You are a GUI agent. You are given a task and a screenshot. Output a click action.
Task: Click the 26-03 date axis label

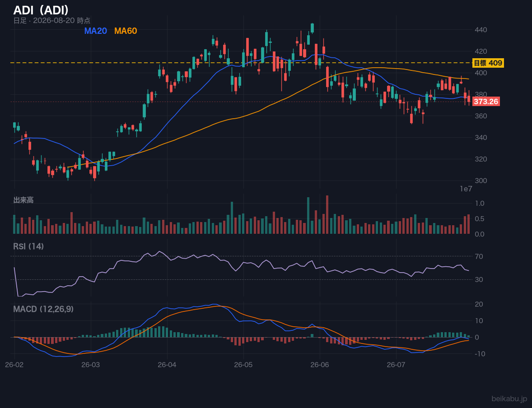pyautogui.click(x=91, y=365)
